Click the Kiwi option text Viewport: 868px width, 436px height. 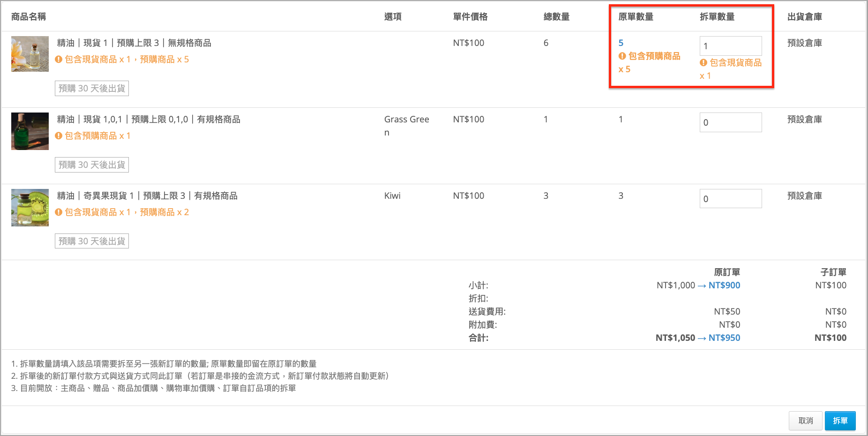[392, 196]
